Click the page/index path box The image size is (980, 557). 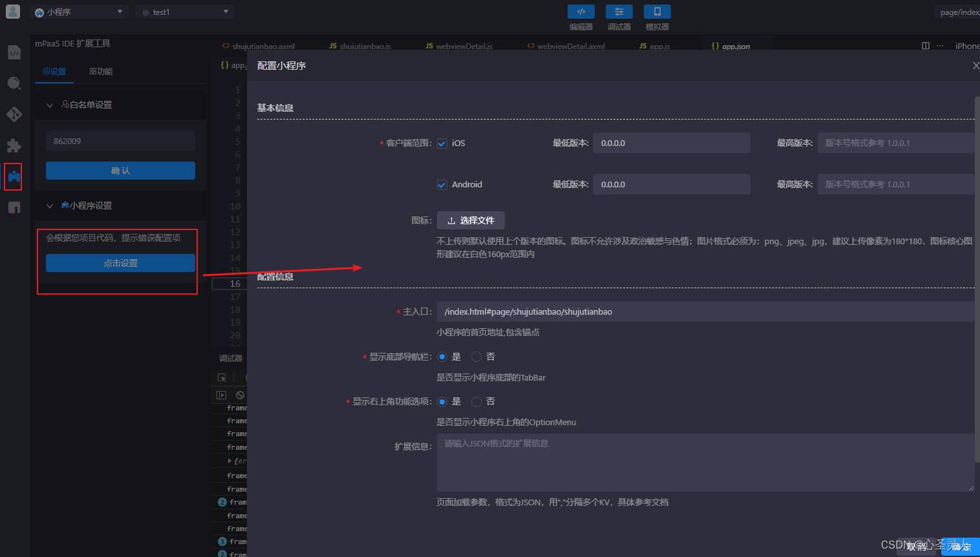(x=958, y=12)
